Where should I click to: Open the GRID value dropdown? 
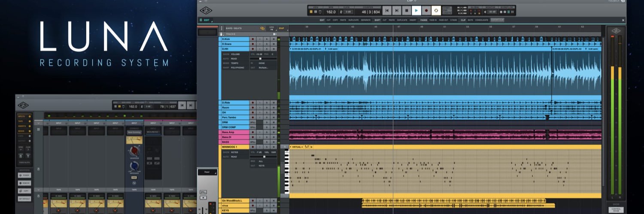click(271, 28)
